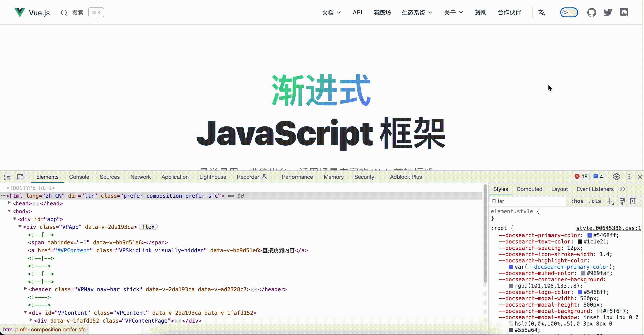Switch to the Lighthouse tab
The width and height of the screenshot is (644, 335).
[213, 177]
